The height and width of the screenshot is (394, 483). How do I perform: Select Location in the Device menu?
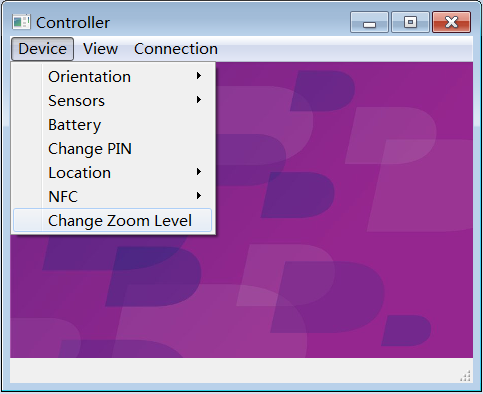(x=112, y=173)
